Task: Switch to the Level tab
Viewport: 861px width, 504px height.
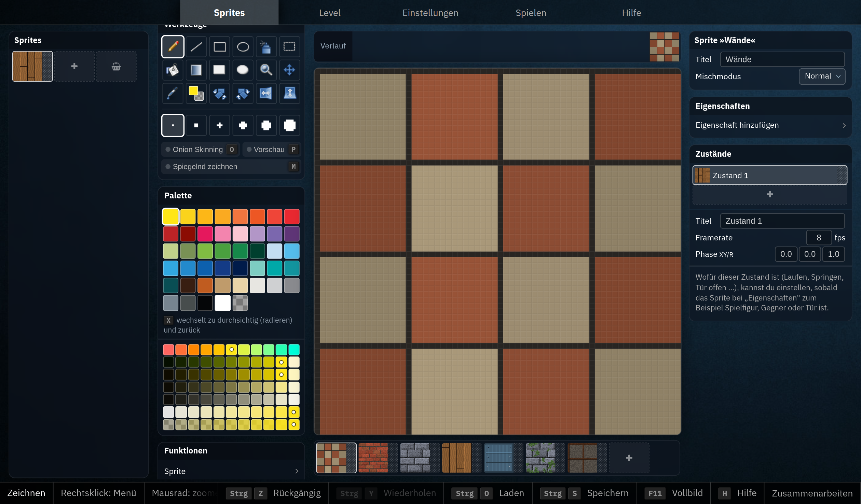Action: (x=330, y=13)
